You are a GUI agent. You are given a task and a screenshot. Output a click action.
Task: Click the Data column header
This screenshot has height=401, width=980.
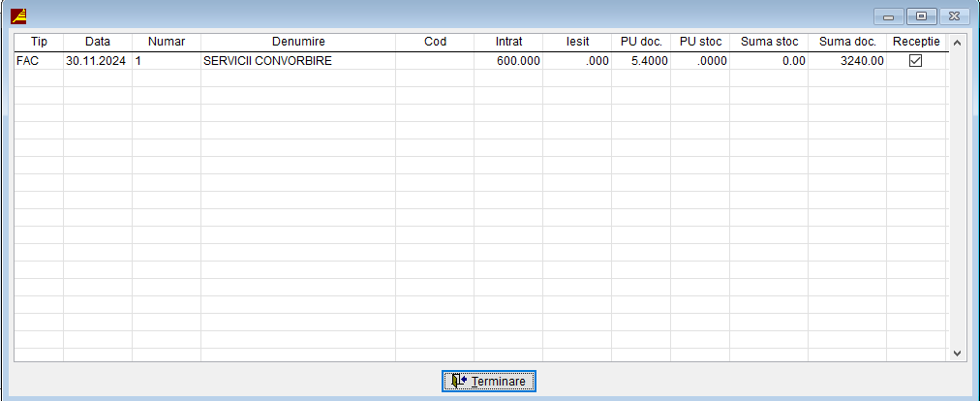click(97, 42)
